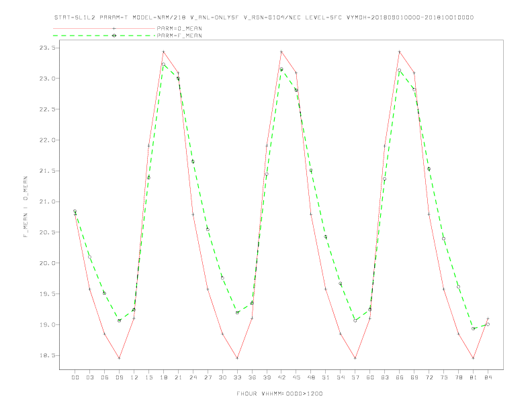
Task: Click the PARM=O_MEAN legend label
Action: click(179, 28)
